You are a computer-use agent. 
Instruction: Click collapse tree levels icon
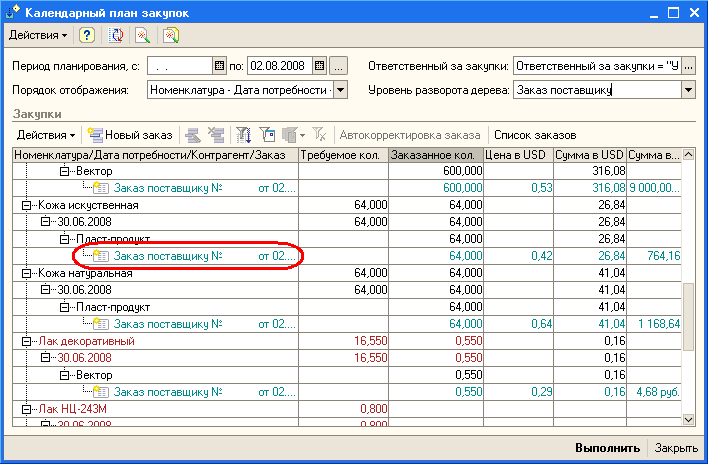coord(193,135)
